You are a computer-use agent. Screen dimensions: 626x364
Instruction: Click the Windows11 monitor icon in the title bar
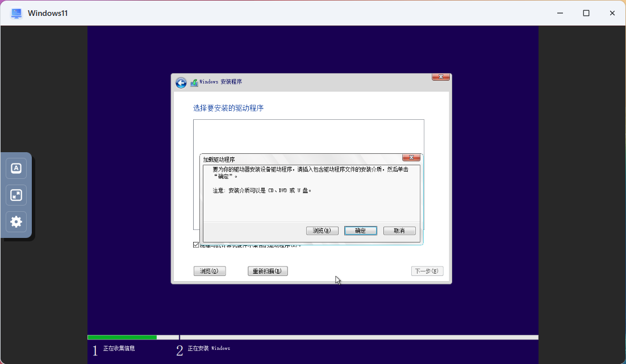[16, 13]
